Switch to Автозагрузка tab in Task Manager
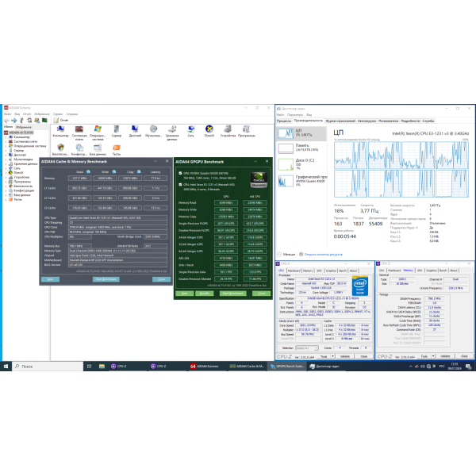The height and width of the screenshot is (476, 476). (x=367, y=121)
